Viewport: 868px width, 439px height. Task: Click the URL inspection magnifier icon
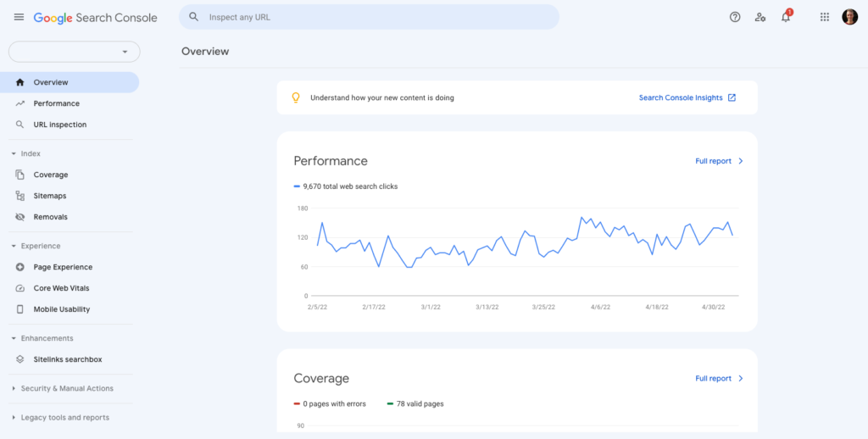[20, 125]
